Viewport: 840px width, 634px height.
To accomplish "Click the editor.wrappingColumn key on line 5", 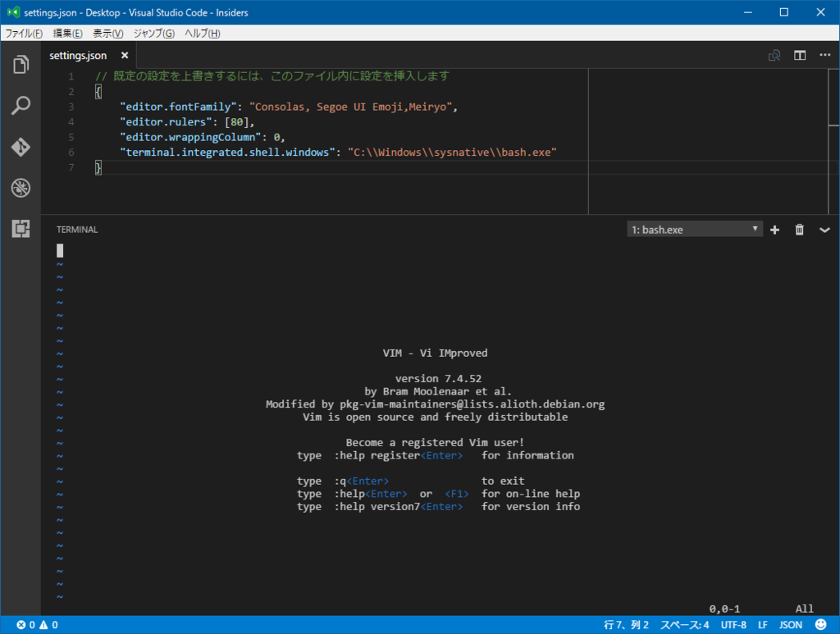I will [x=190, y=137].
